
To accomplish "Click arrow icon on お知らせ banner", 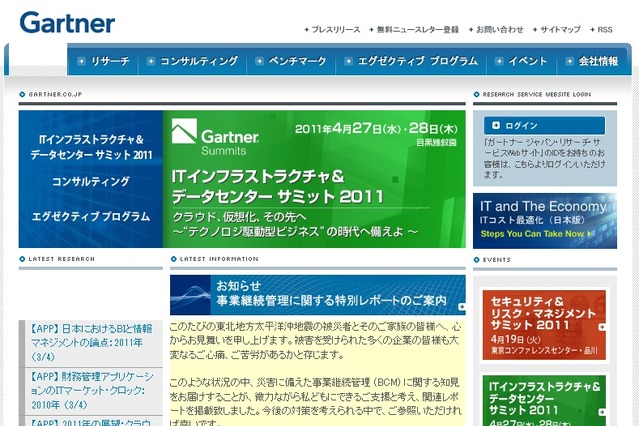I will coord(461,307).
